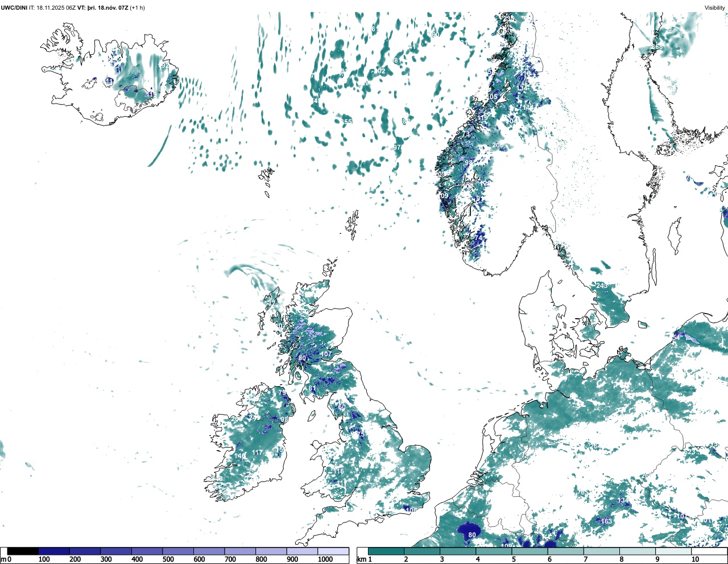Image resolution: width=728 pixels, height=564 pixels.
Task: Click the '80' value inside the dark blue blob over France
Action: coord(472,535)
